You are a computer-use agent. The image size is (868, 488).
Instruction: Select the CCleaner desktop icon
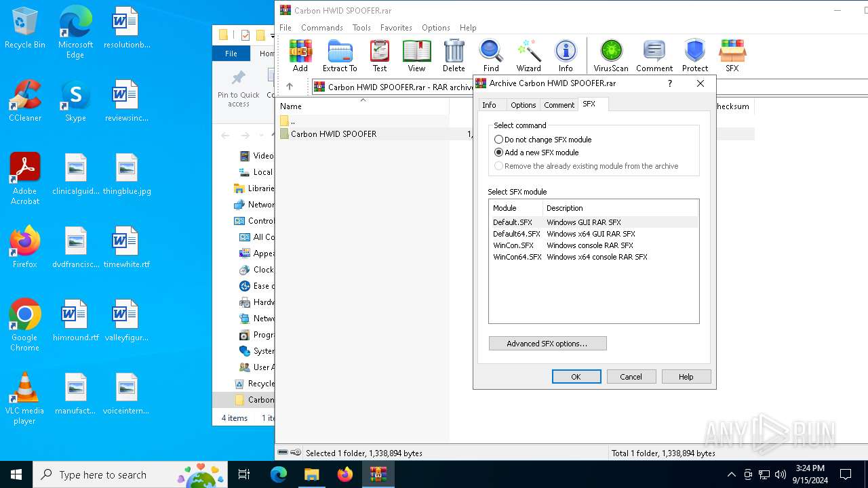pos(25,102)
